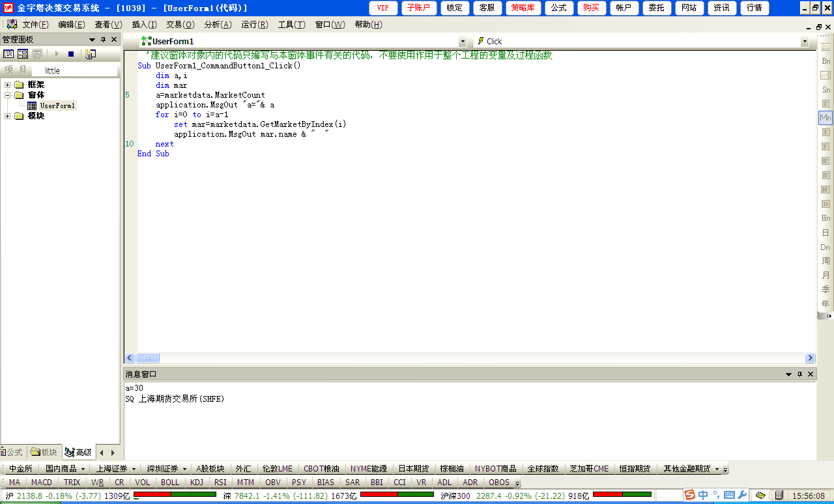Screen dimensions: 834x504
Task: Select the 1h period icon
Action: [826, 204]
